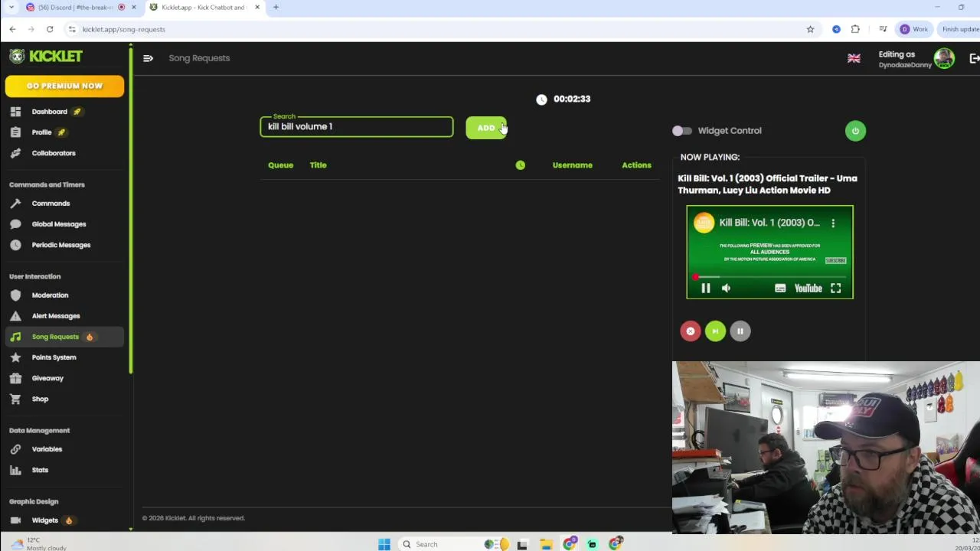Screen dimensions: 980x551
Task: Click the weather widget on taskbar
Action: coord(38,544)
